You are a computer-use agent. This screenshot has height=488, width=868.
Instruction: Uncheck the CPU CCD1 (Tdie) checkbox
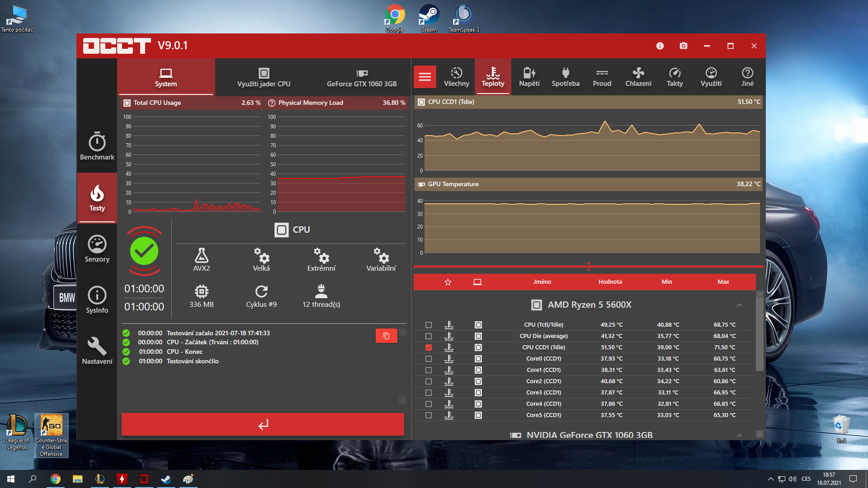[429, 347]
